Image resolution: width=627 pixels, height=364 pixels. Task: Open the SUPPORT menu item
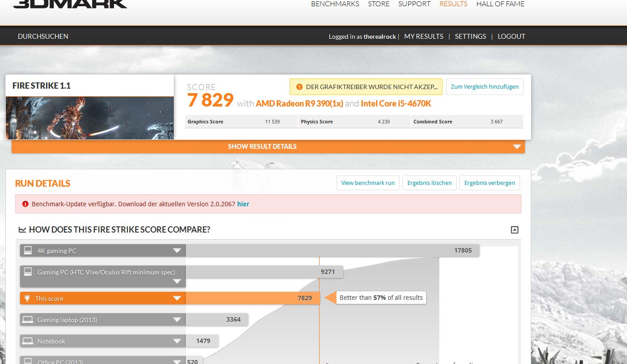pos(414,4)
